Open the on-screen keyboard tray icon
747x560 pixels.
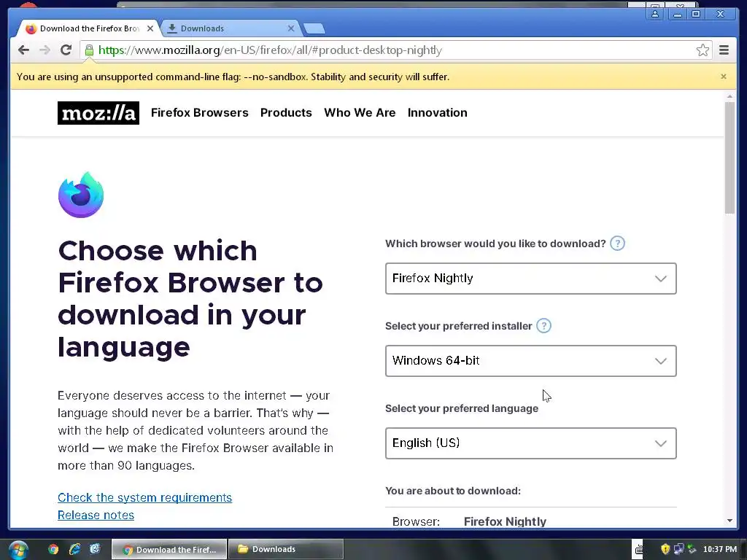pyautogui.click(x=638, y=550)
